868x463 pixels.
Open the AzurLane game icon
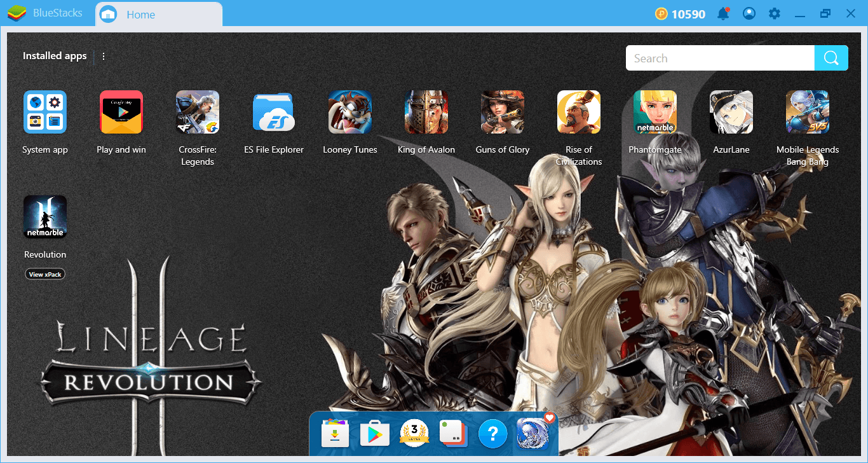(x=731, y=112)
